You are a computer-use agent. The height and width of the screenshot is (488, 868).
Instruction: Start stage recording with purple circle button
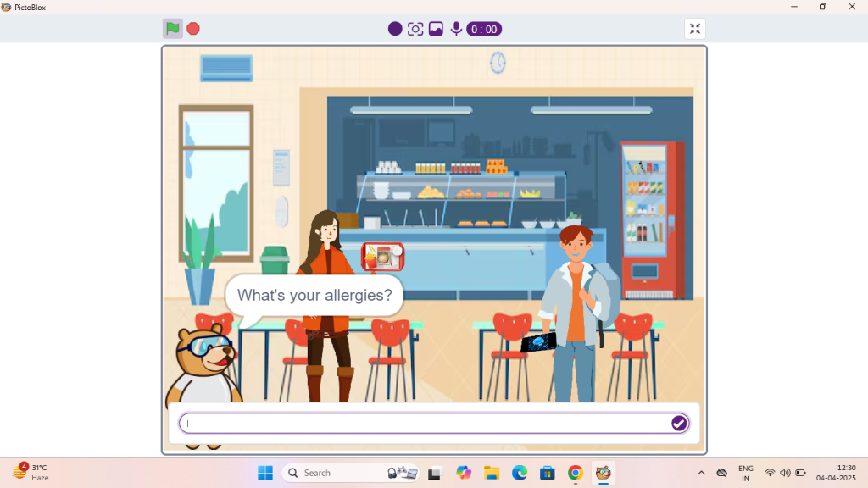pyautogui.click(x=395, y=29)
